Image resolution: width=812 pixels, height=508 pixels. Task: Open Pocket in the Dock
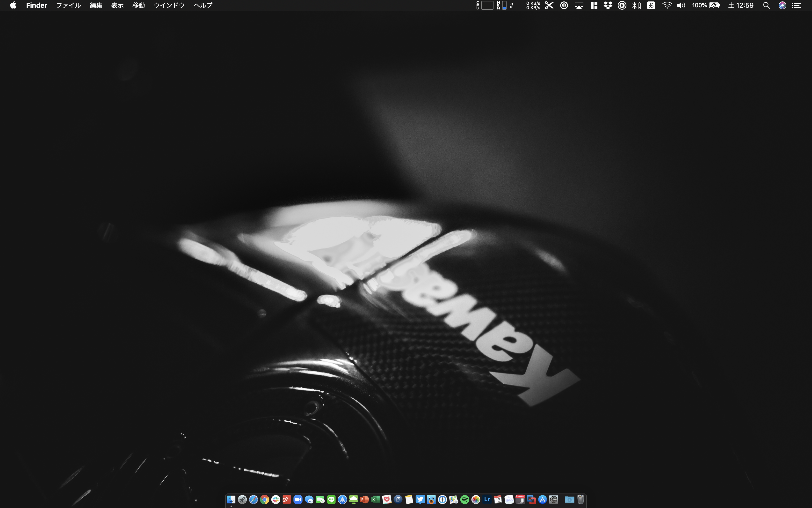point(387,500)
